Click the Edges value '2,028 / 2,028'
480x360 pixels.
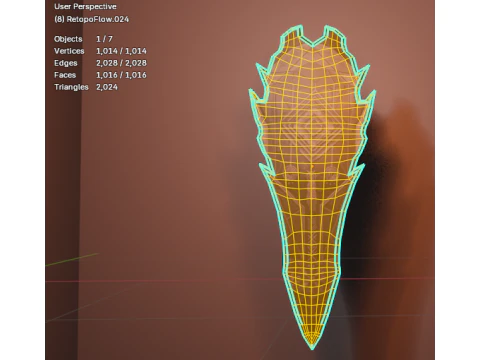tap(121, 63)
